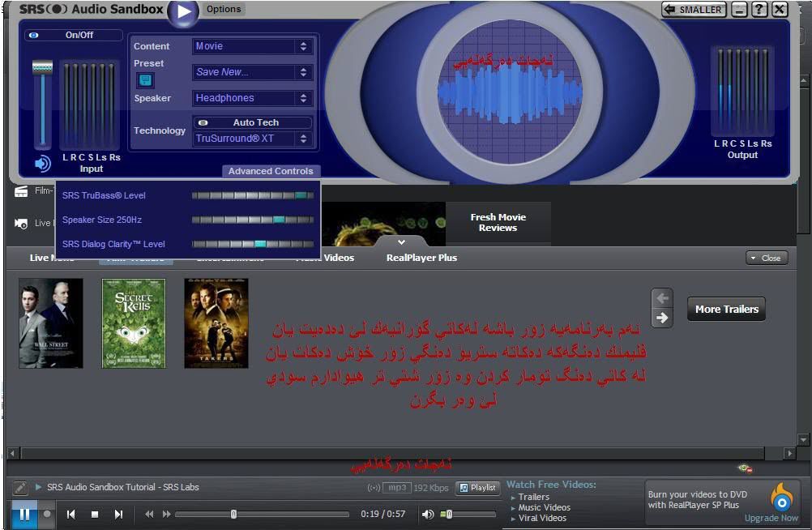Adjust the Speaker Size 250Hz slider

click(252, 220)
